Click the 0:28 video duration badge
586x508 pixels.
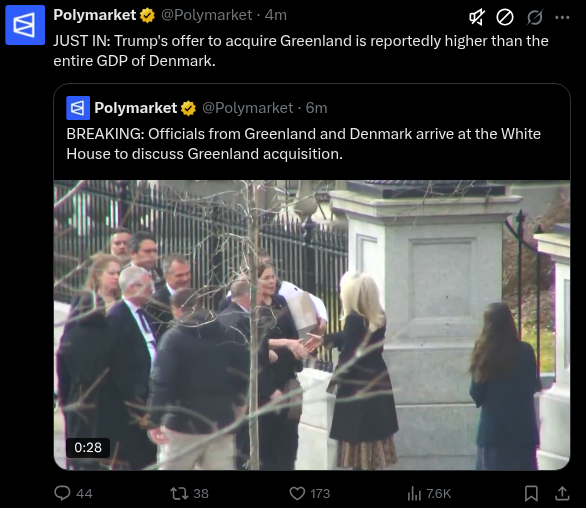88,447
